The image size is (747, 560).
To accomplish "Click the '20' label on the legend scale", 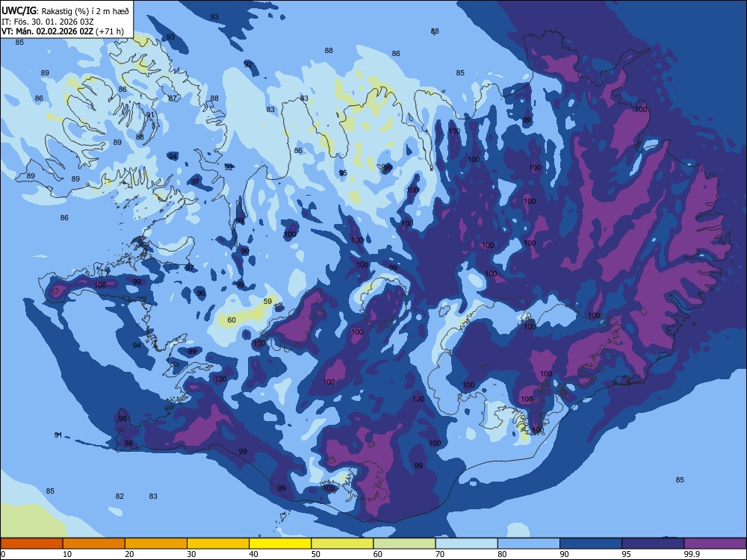I will 129,554.
